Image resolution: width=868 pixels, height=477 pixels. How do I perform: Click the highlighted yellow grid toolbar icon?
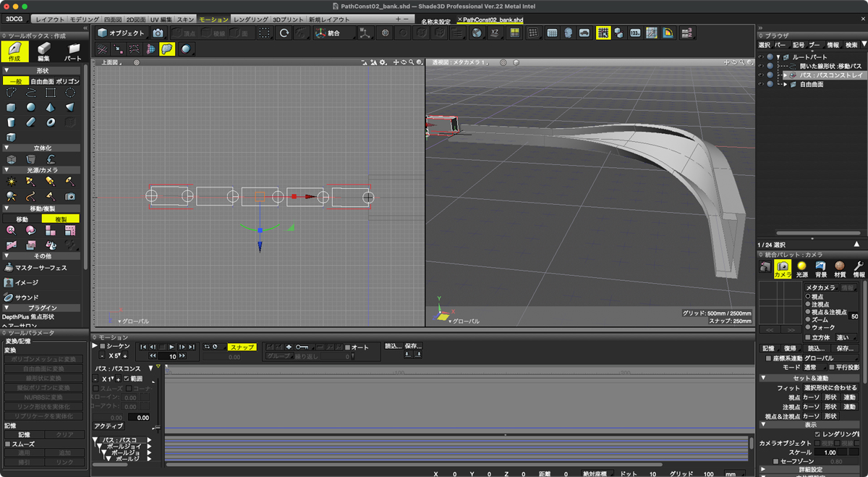click(x=603, y=33)
